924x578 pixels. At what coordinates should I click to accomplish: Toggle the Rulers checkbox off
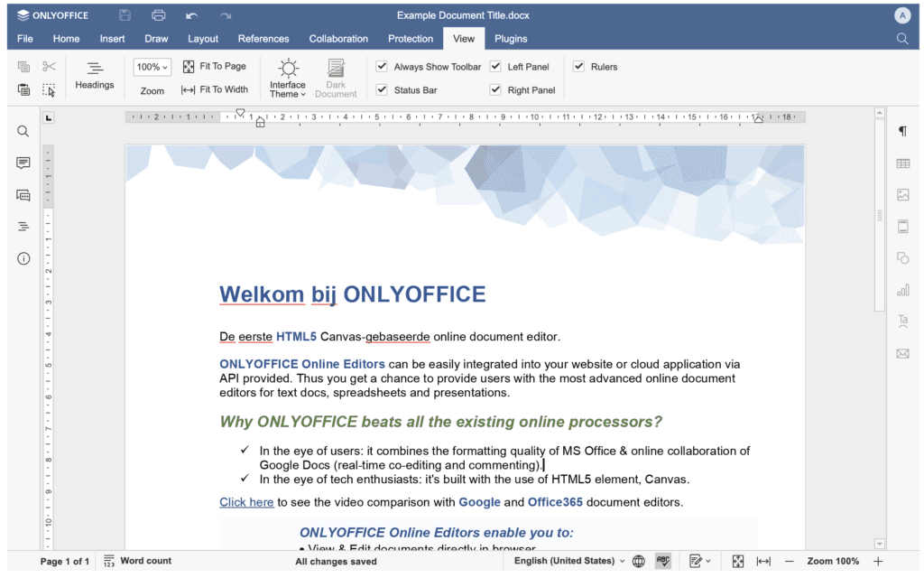point(578,66)
